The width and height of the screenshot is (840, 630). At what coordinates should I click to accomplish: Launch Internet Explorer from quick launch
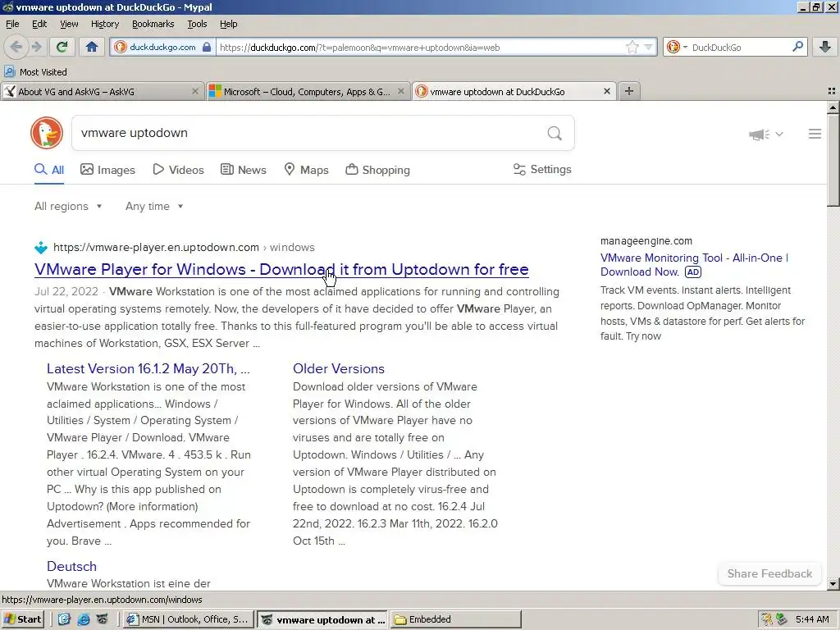84,619
